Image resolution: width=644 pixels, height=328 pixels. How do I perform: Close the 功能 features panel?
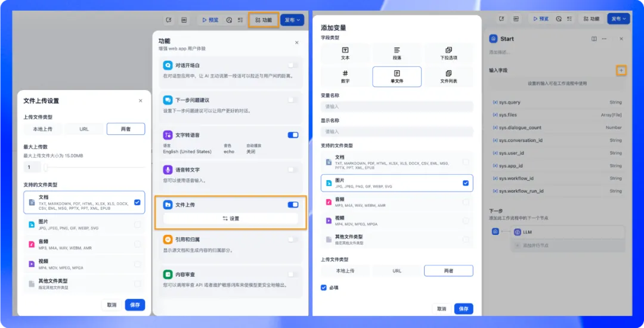(297, 43)
